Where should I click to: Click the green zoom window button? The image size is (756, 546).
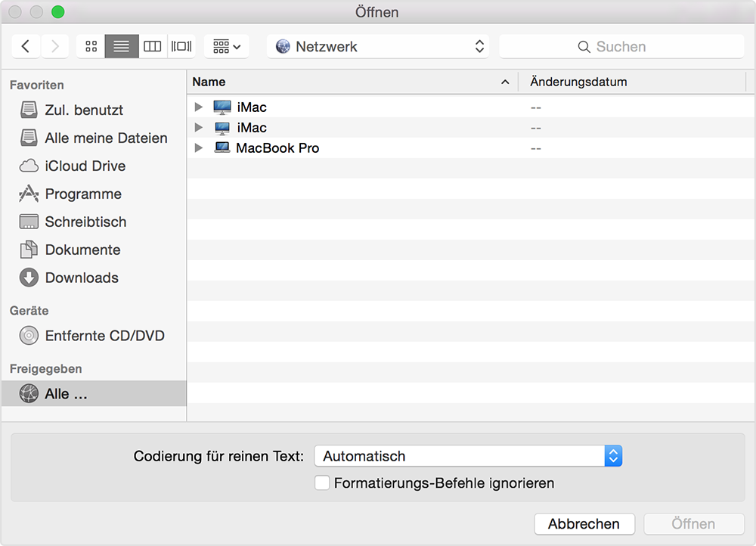pos(58,11)
